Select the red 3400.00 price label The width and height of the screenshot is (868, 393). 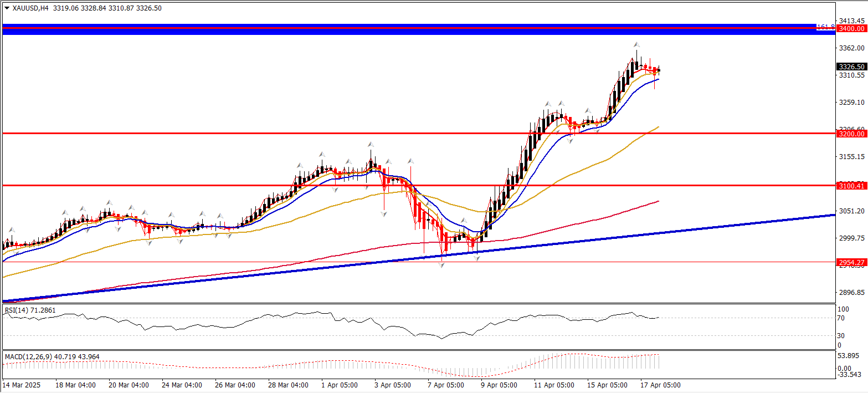coord(851,28)
